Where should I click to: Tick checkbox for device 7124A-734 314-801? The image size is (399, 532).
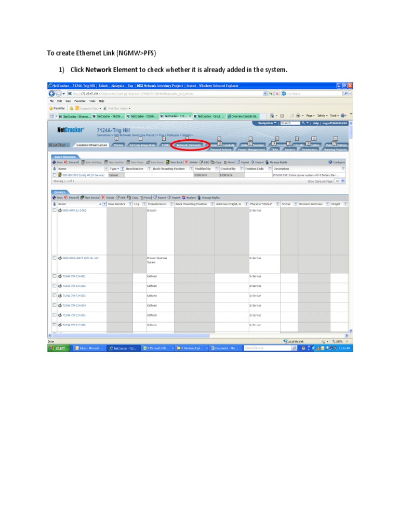tap(54, 276)
